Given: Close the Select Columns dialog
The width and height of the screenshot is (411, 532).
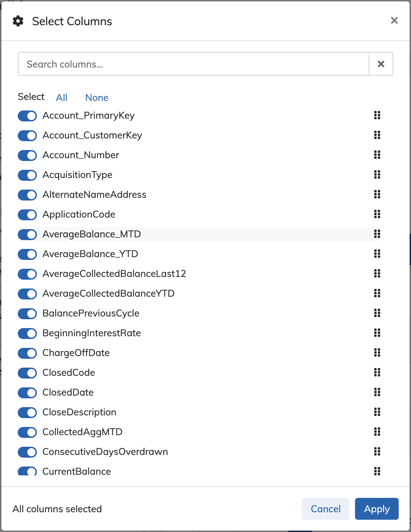Looking at the screenshot, I should click(394, 20).
